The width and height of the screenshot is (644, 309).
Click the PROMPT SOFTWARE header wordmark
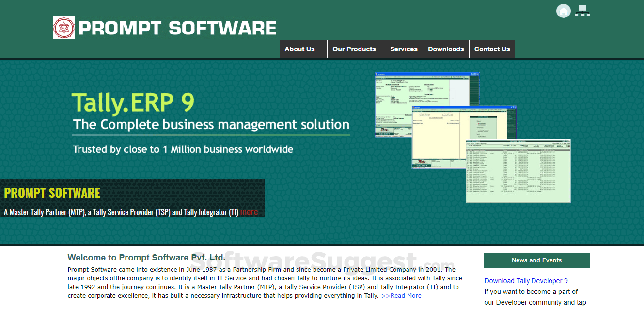(177, 28)
